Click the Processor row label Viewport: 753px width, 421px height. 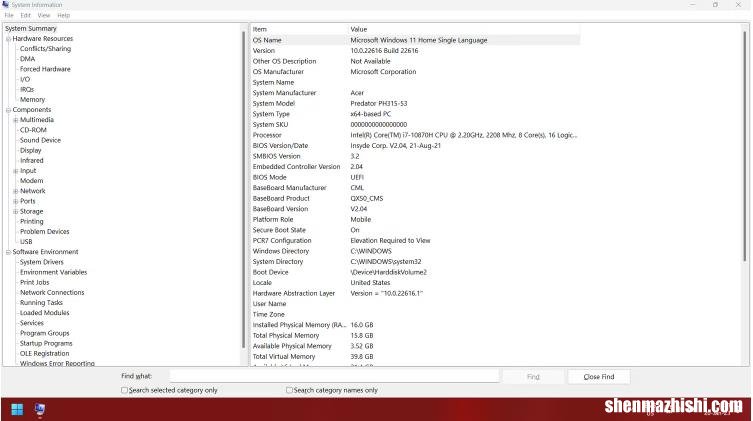click(x=267, y=135)
